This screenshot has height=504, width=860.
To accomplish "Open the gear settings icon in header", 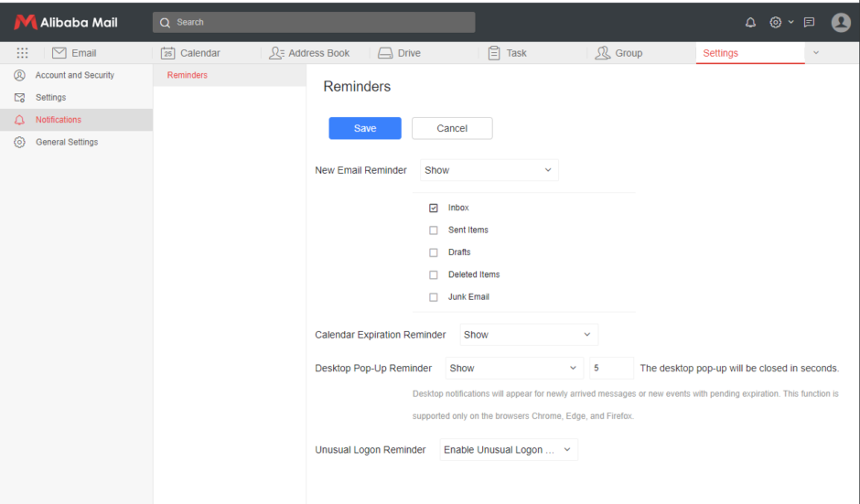I will (776, 23).
